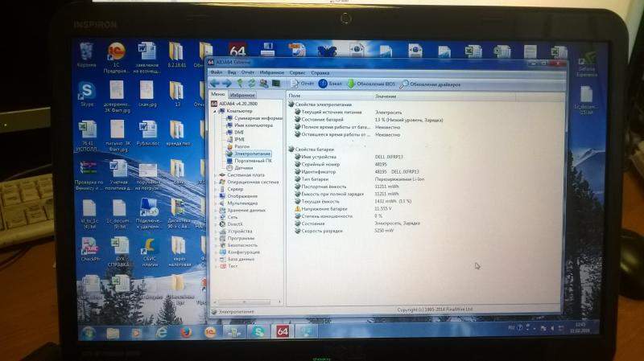Open the Отчёт report toolbar button
This screenshot has width=644, height=361.
pos(302,83)
